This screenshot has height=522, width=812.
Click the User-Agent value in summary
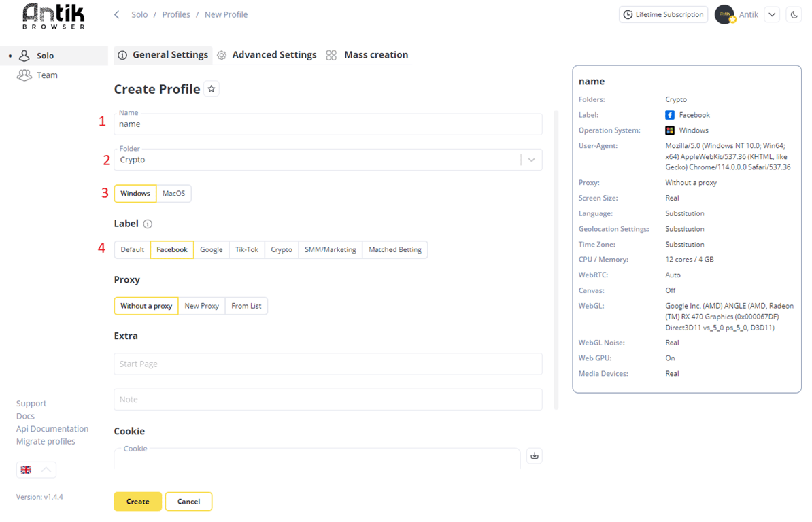tap(728, 157)
